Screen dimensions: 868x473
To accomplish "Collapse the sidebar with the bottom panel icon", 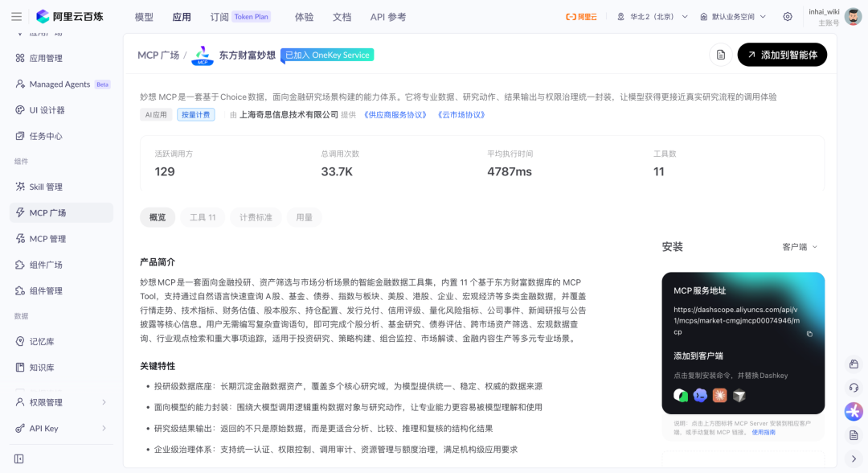I will coord(18,459).
